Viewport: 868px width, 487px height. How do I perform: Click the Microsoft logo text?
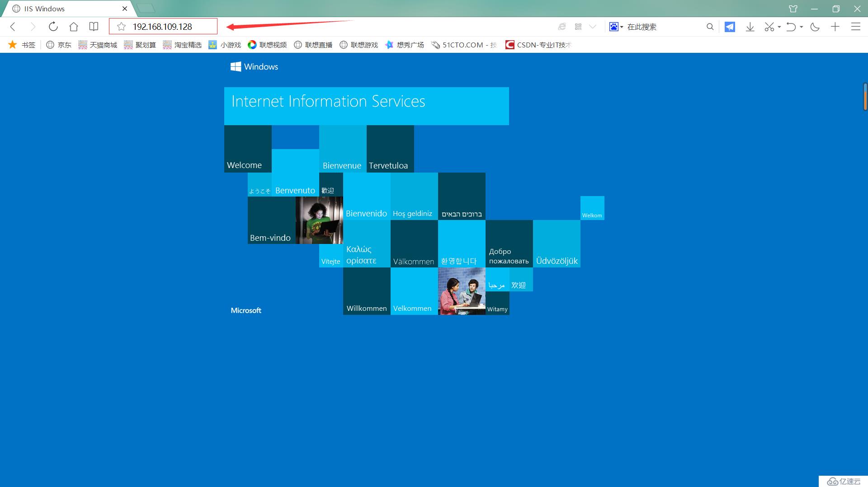pos(246,310)
